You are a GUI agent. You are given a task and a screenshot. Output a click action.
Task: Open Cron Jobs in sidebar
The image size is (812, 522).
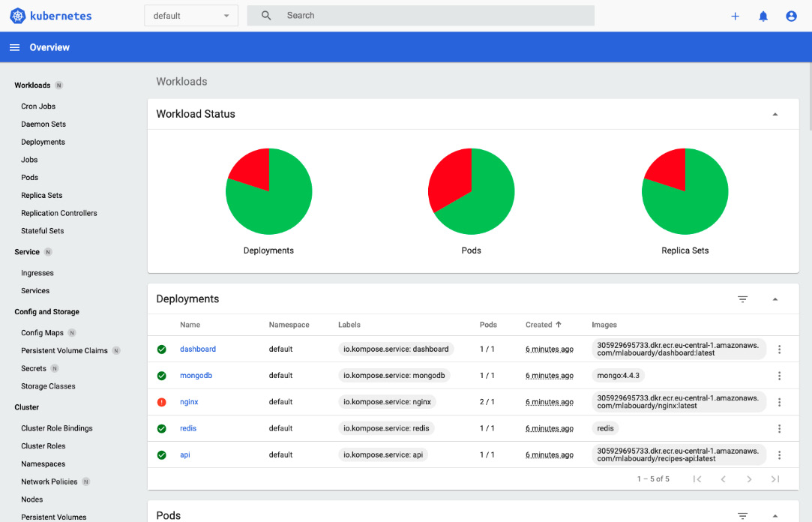(38, 106)
